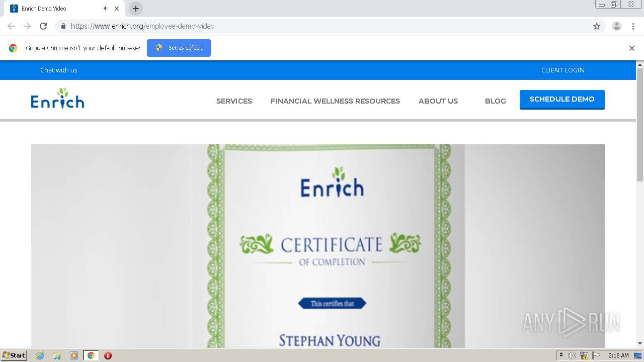
Task: Mute the tab via speaker icon
Action: (106, 9)
